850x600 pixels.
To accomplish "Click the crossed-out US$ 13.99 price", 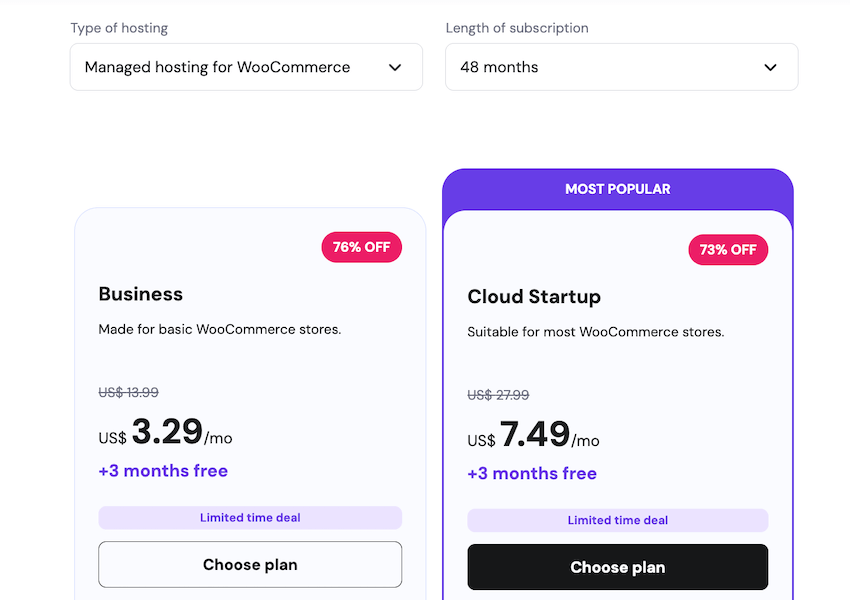I will tap(128, 393).
